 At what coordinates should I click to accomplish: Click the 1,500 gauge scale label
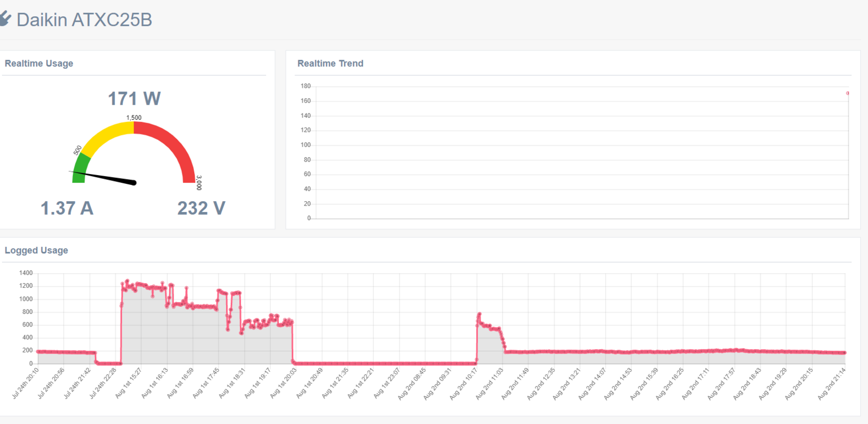134,118
